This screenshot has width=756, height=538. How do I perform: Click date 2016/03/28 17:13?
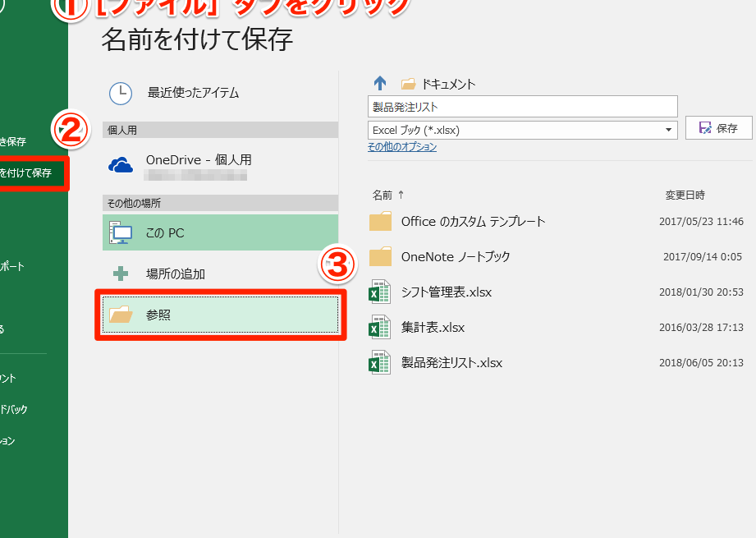[702, 327]
